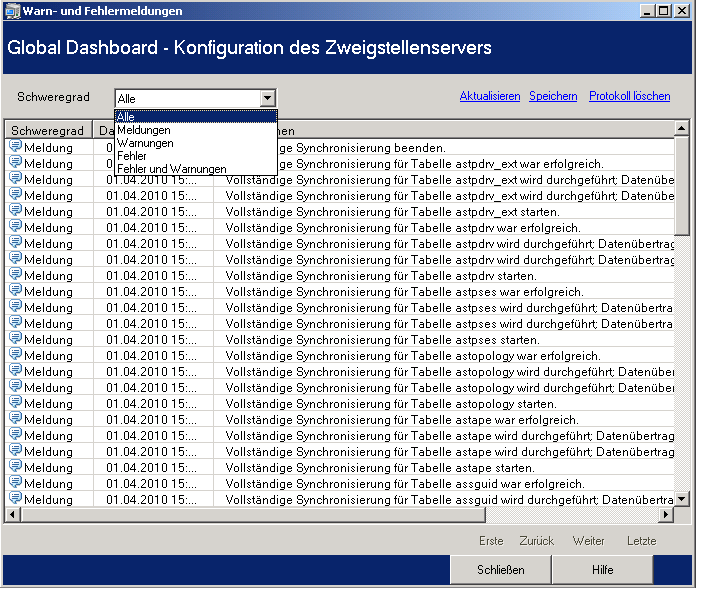The width and height of the screenshot is (701, 590).
Task: Sort by the Schweregrad column header
Action: (48, 131)
